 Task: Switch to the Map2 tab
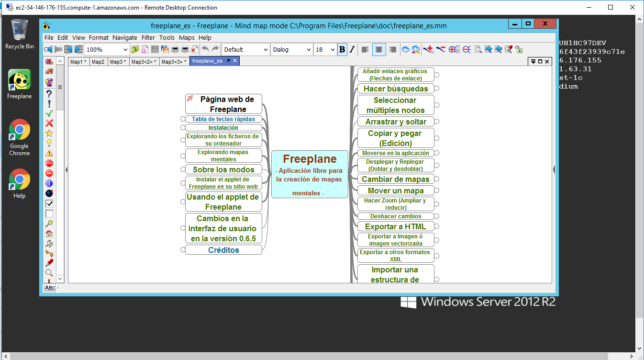(x=98, y=61)
